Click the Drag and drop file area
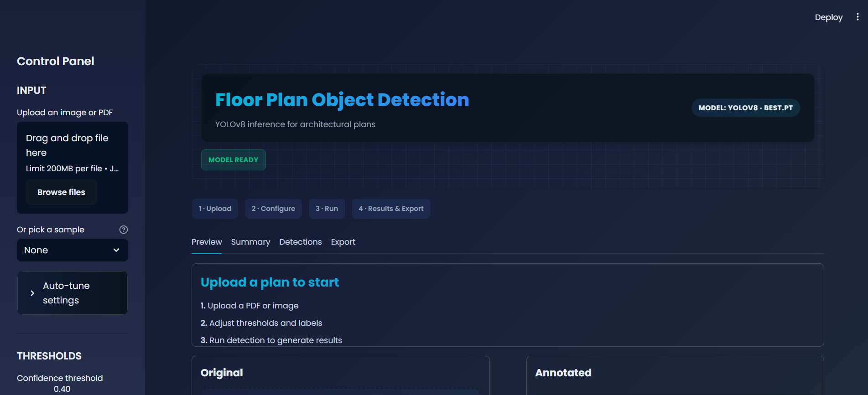This screenshot has height=395, width=868. (x=73, y=167)
